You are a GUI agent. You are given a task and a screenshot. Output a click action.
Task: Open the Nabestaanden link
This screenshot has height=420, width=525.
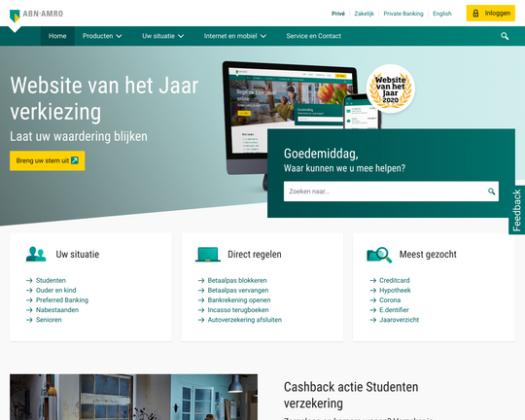[57, 310]
